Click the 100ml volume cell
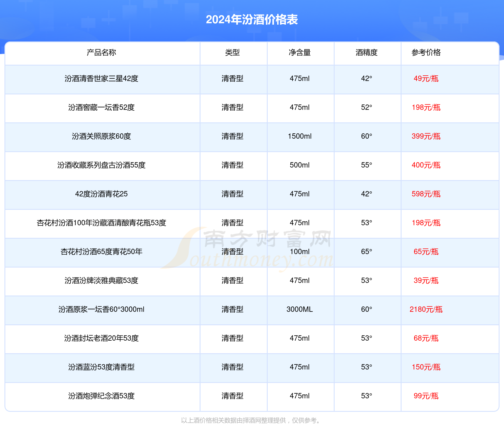504x437 pixels. click(300, 252)
